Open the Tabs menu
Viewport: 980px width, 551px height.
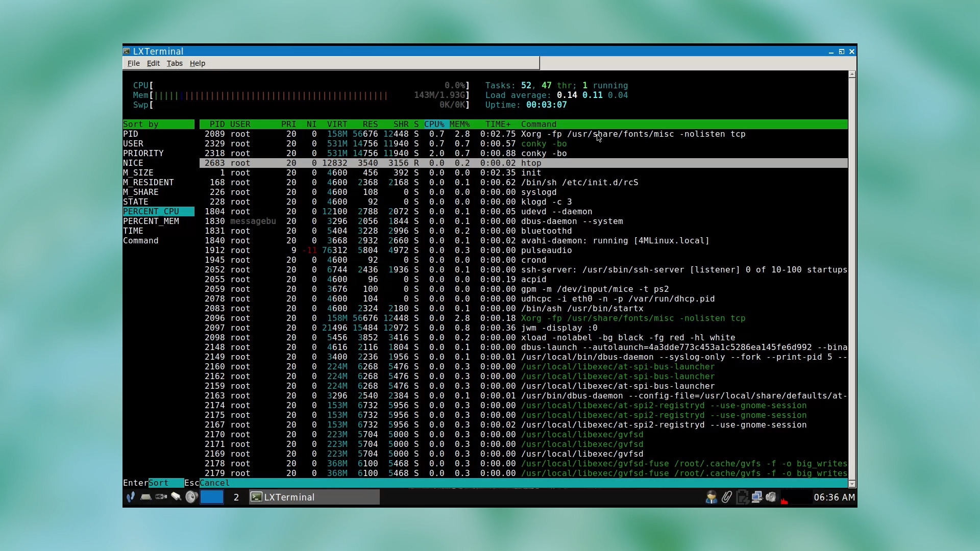pos(174,63)
